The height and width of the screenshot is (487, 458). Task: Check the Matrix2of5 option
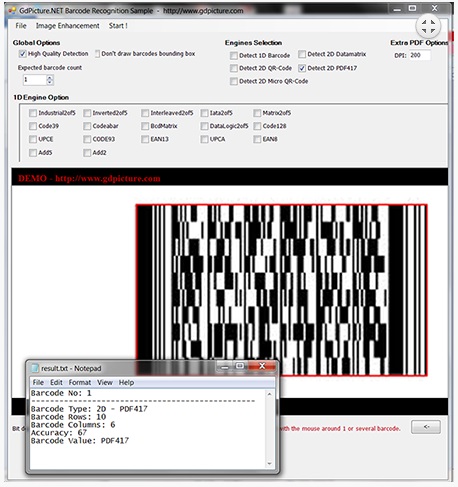point(257,113)
